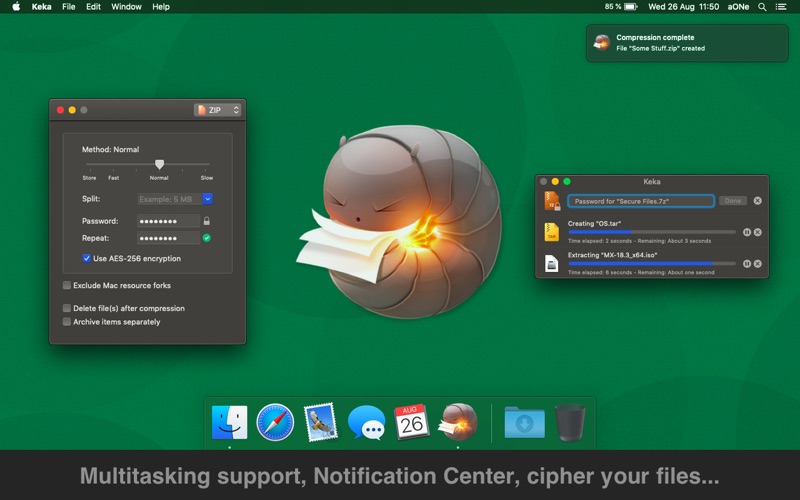Cancel the OS.tar creation task
The image size is (800, 500).
757,232
